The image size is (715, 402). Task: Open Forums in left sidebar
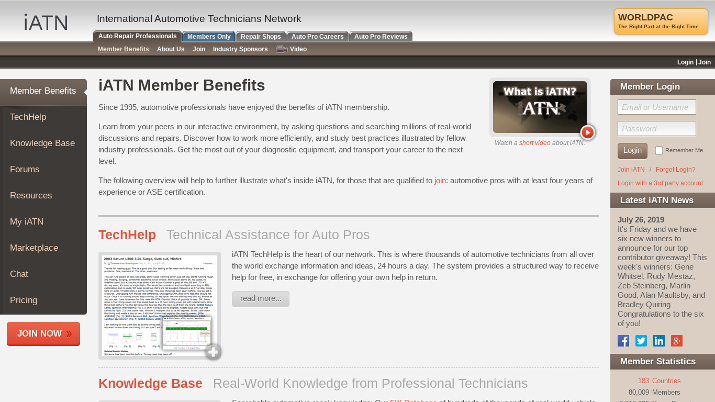click(x=43, y=169)
